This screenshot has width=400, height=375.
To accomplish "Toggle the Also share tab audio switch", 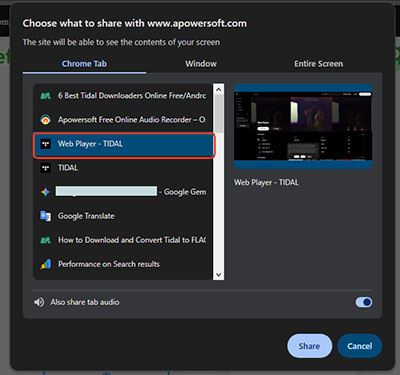I will point(364,302).
